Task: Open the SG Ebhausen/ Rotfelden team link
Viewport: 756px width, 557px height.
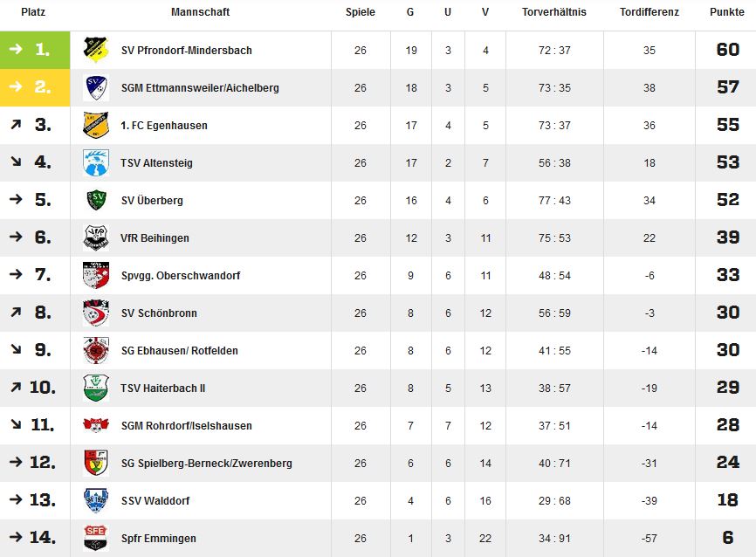Action: point(179,351)
